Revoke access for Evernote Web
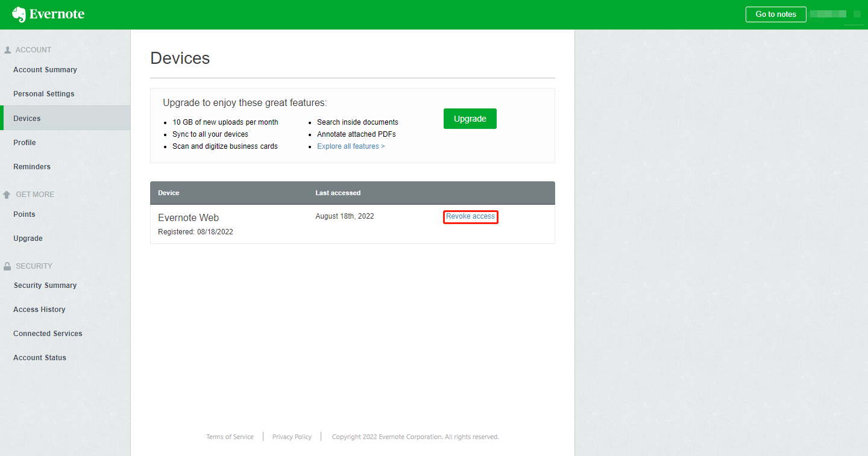 (471, 216)
